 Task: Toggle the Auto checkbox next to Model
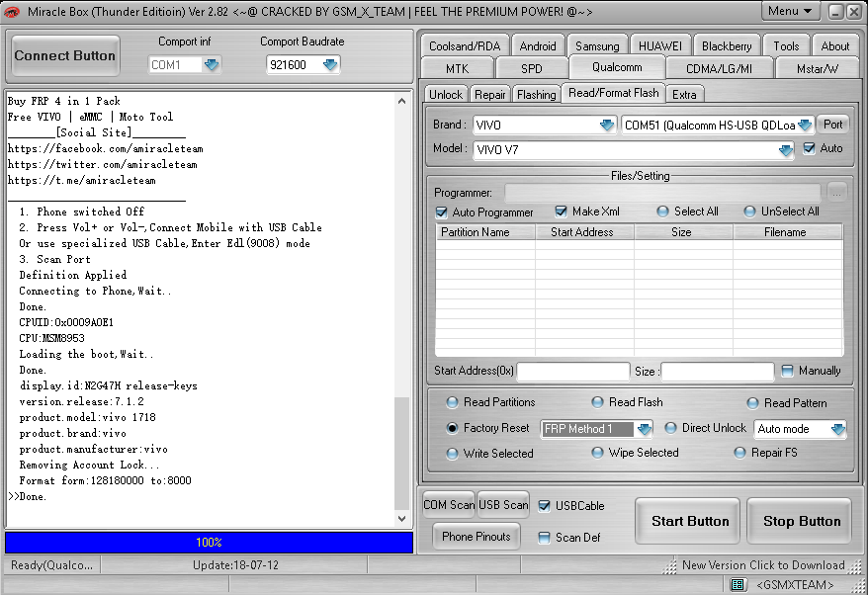click(x=810, y=148)
